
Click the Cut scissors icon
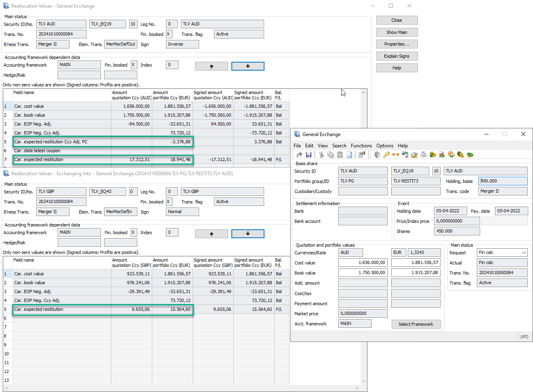pyautogui.click(x=321, y=155)
